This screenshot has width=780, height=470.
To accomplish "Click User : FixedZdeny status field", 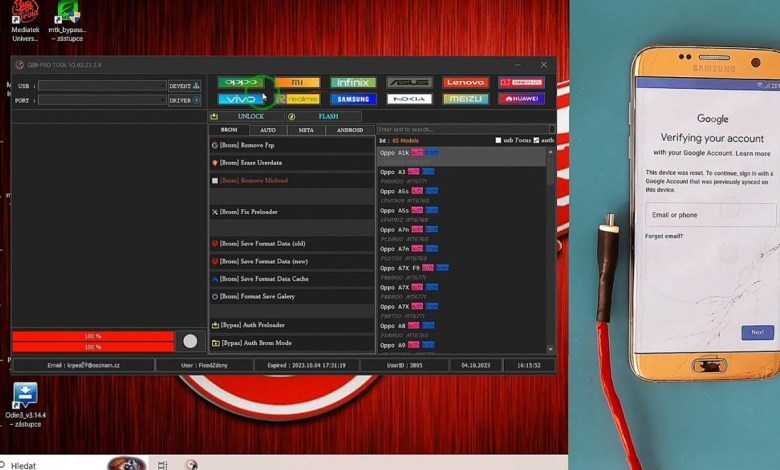I will (204, 365).
